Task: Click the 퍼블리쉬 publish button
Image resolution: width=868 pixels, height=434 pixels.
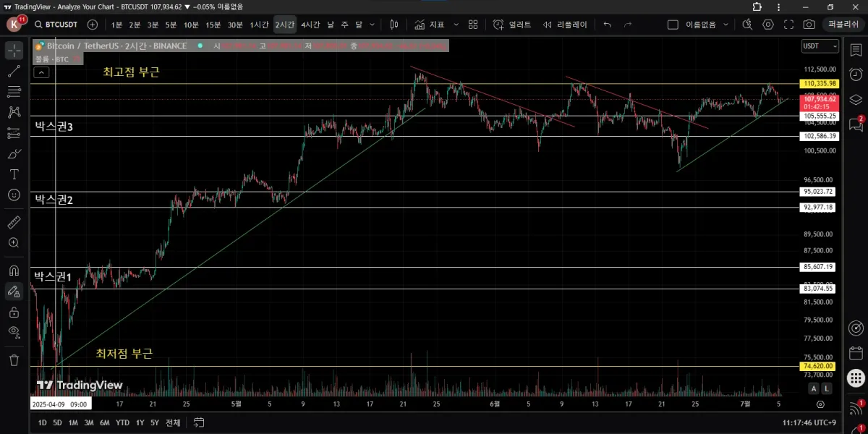Action: 843,25
